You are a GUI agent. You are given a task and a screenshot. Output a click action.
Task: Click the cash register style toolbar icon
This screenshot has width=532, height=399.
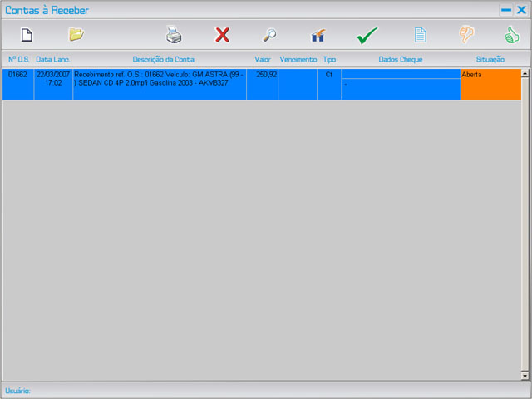click(x=318, y=36)
